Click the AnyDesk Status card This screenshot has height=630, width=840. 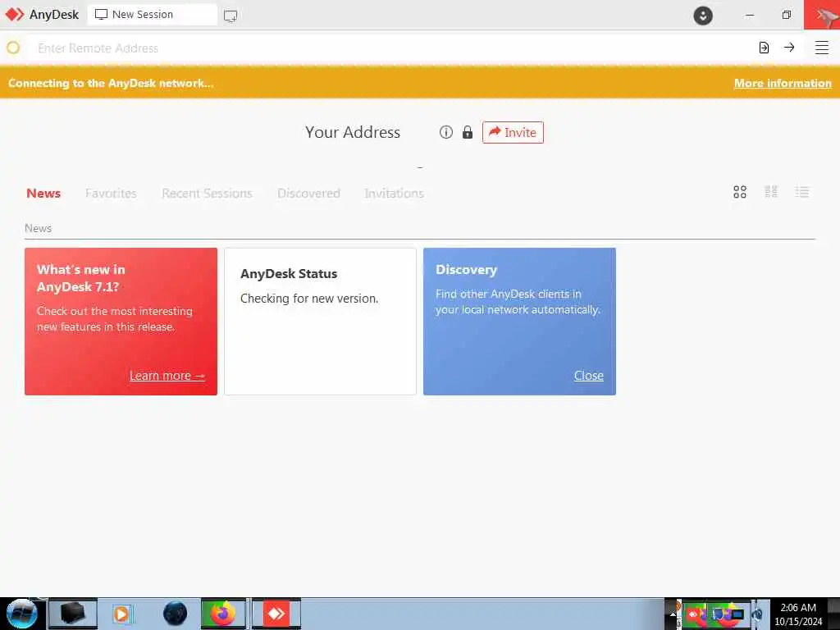[x=320, y=322]
